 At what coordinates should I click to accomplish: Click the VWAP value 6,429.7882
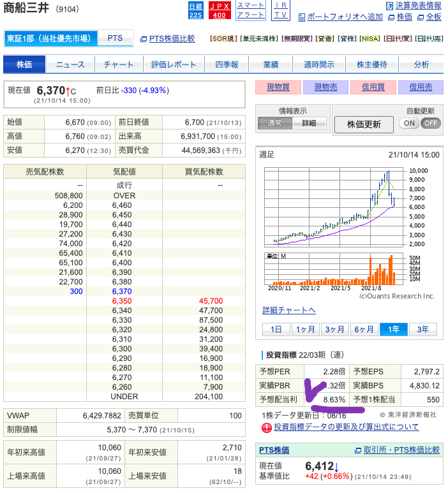tap(102, 416)
